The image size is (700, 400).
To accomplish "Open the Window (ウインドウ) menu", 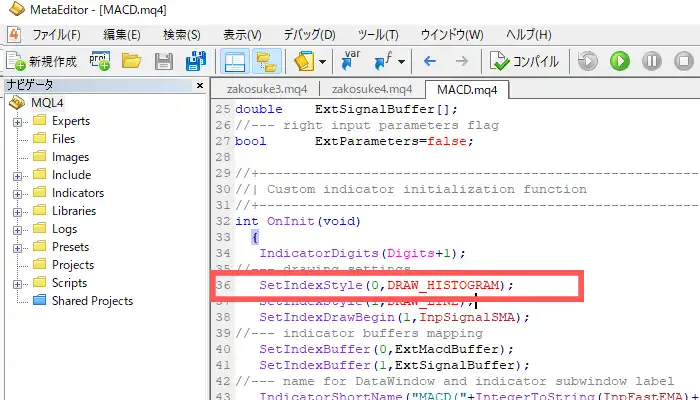I will pyautogui.click(x=452, y=34).
